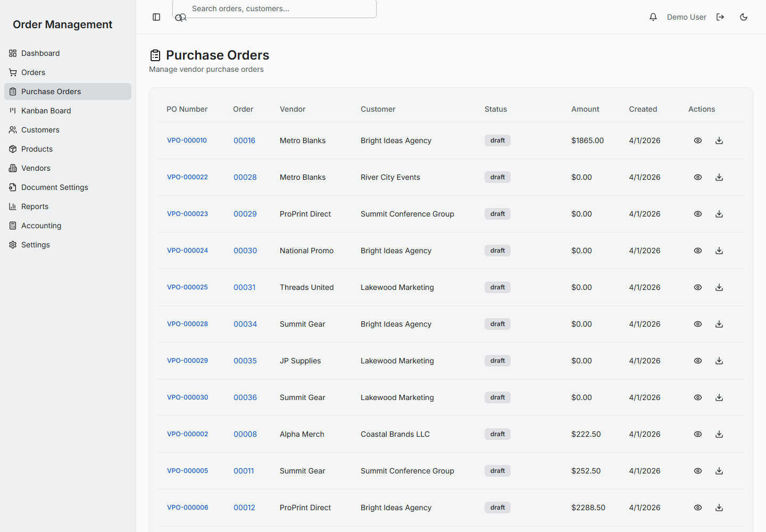Select Purchase Orders sidebar item
Viewport: 766px width, 532px height.
[x=68, y=92]
